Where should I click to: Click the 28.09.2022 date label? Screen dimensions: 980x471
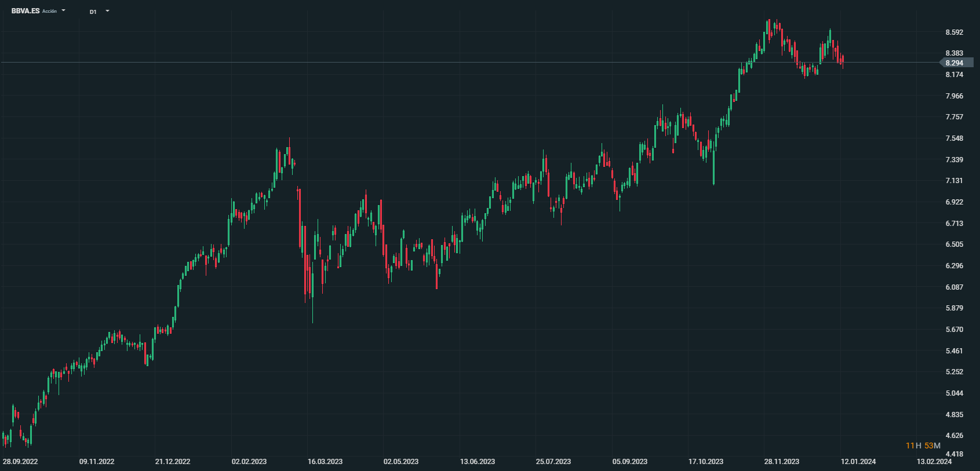point(20,462)
